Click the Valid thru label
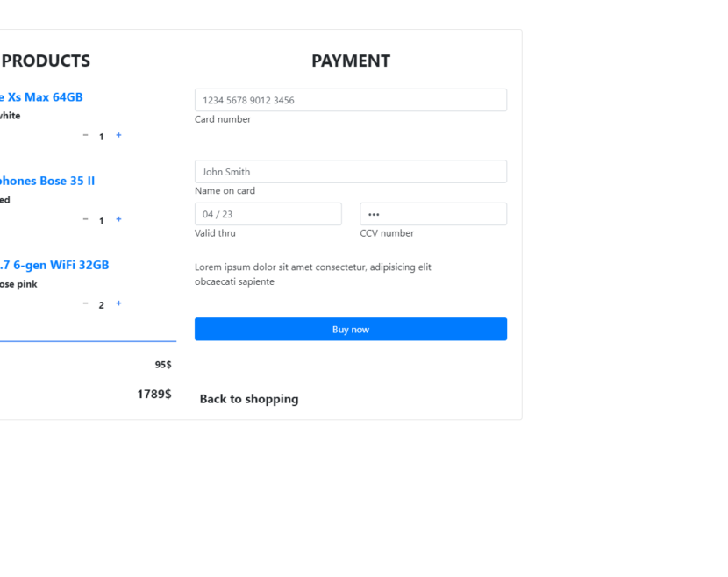 tap(215, 233)
